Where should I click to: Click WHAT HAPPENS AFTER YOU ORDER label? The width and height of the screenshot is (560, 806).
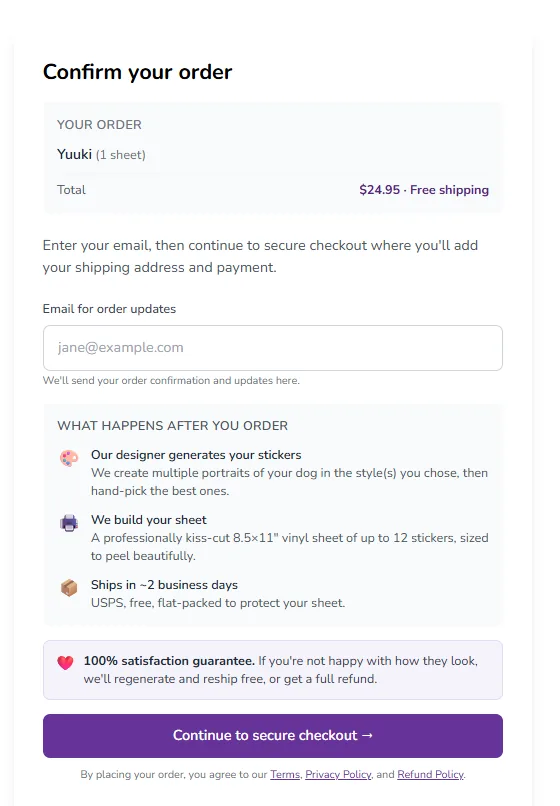(172, 426)
